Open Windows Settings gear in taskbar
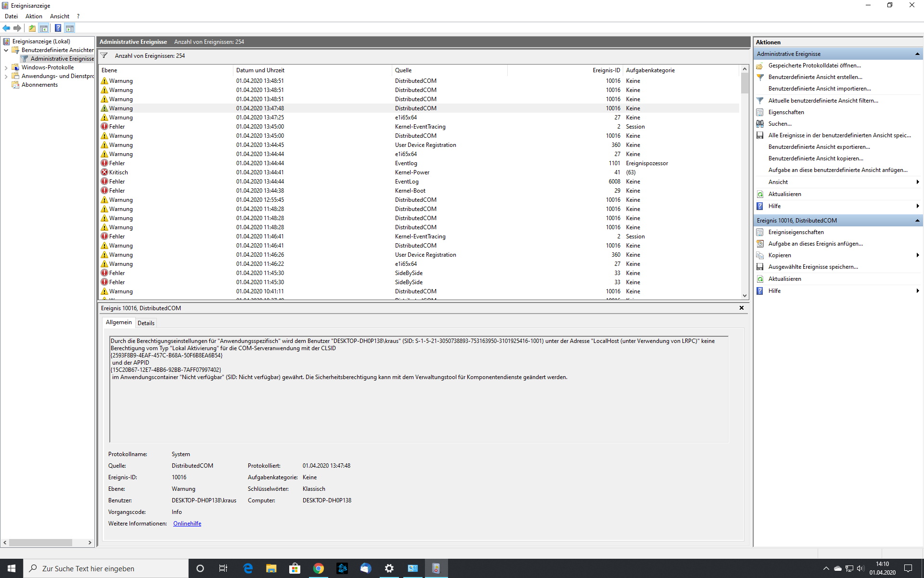Image resolution: width=924 pixels, height=578 pixels. pos(389,568)
